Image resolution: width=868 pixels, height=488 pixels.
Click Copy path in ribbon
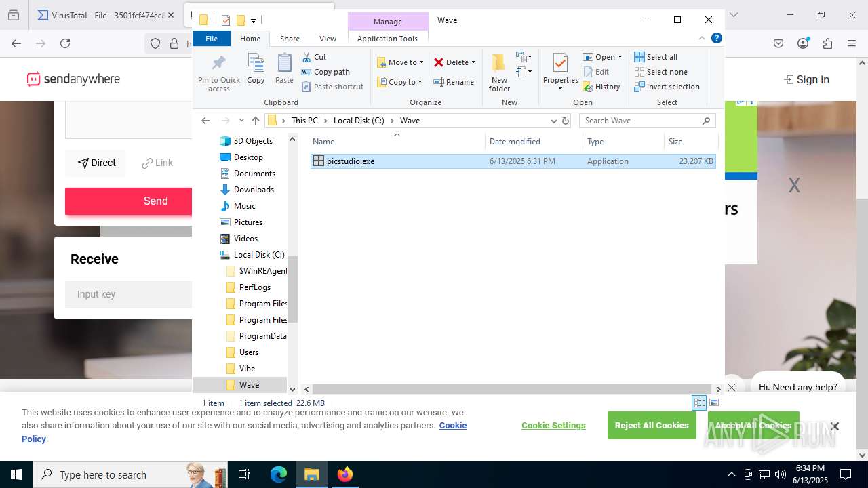325,72
